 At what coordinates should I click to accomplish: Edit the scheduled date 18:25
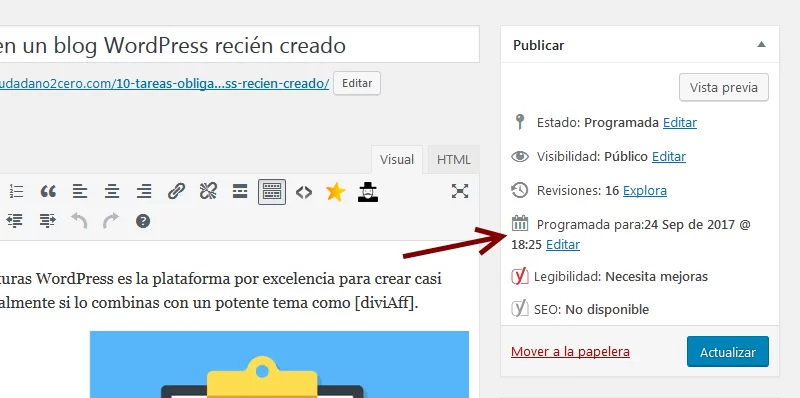pyautogui.click(x=563, y=245)
